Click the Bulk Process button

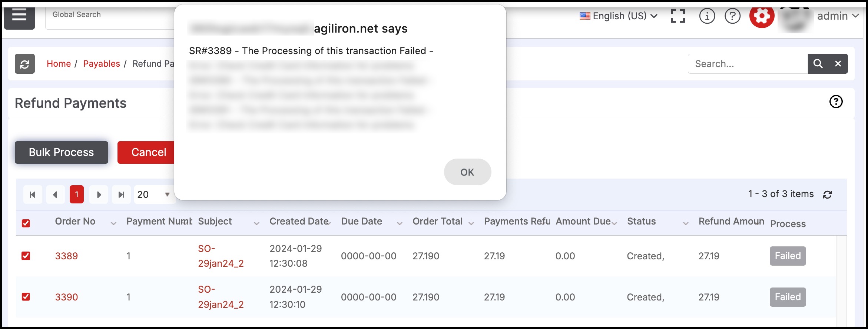[x=62, y=152]
